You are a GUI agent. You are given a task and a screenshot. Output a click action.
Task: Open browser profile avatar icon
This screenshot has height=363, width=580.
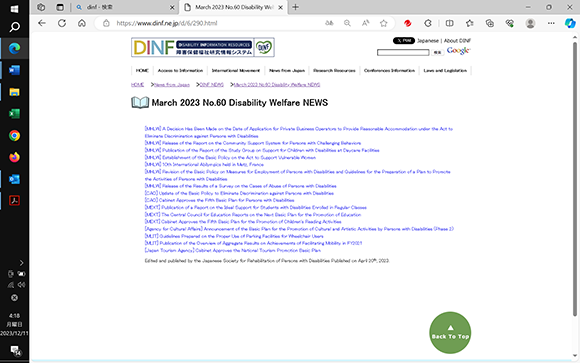[x=530, y=23]
